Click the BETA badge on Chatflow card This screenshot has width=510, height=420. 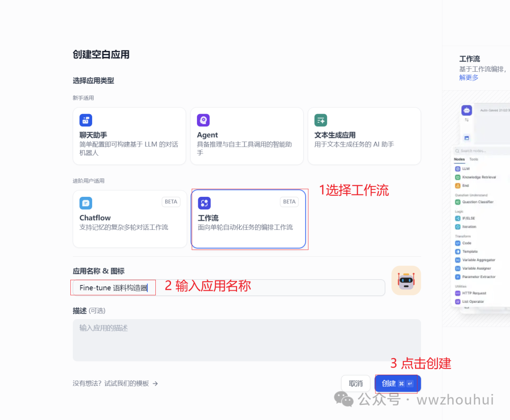tap(171, 202)
